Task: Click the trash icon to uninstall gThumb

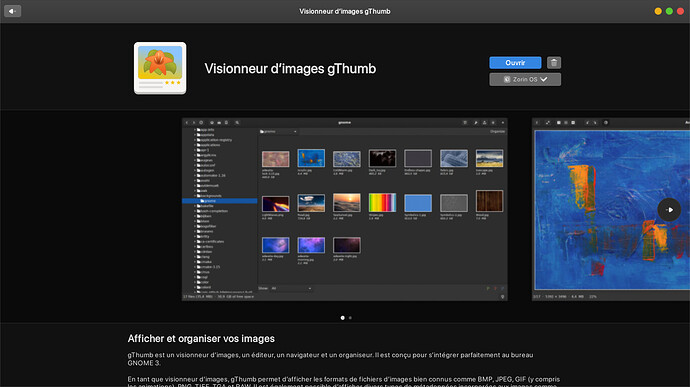Action: (554, 63)
